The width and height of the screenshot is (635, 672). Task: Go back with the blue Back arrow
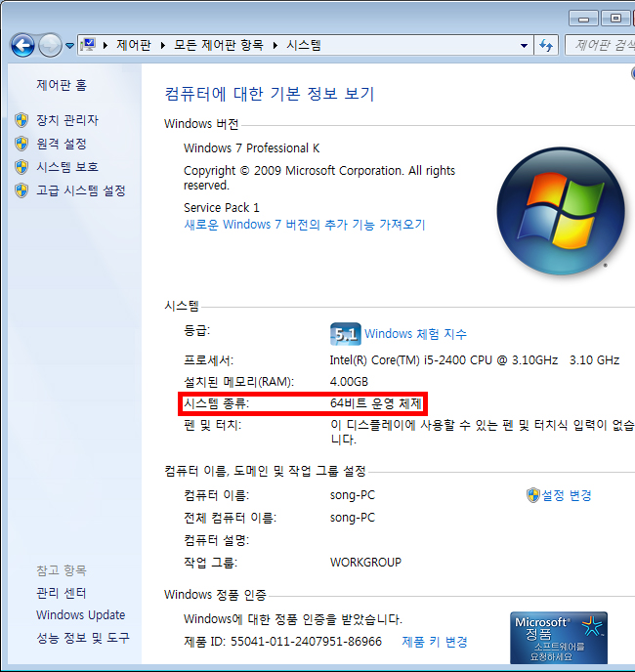[x=22, y=45]
